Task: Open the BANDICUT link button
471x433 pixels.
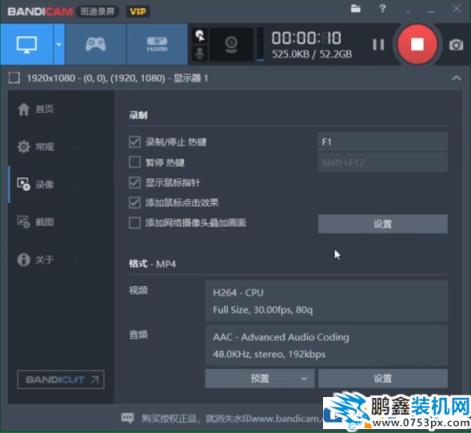Action: click(x=61, y=380)
